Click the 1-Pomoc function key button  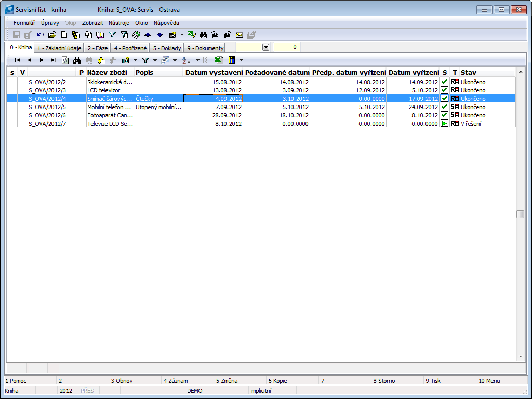30,381
